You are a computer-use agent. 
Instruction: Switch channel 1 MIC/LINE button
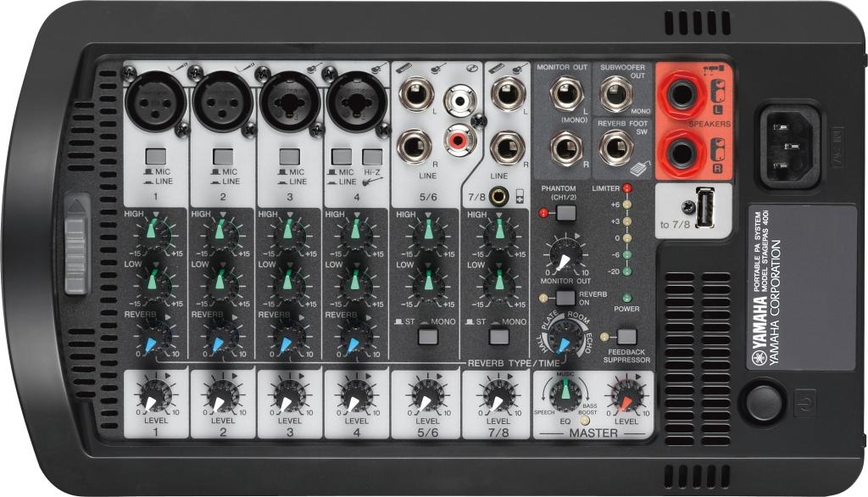click(x=155, y=156)
